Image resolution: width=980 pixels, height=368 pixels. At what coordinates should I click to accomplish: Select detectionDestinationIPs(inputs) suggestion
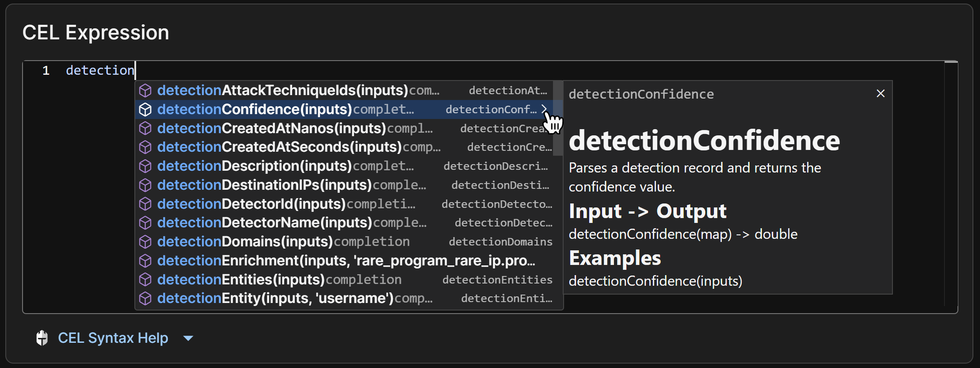[x=344, y=185]
